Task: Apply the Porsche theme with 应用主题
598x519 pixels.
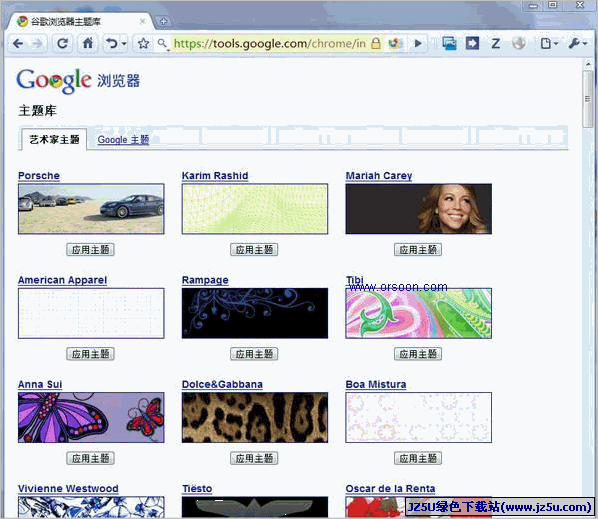Action: coord(90,250)
